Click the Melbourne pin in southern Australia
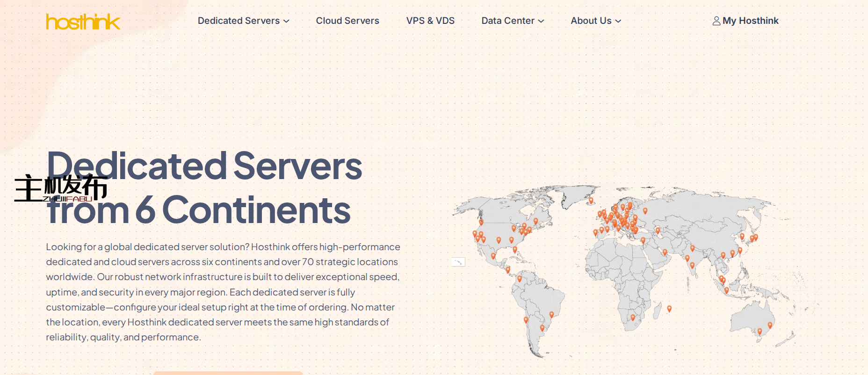This screenshot has width=868, height=375. pyautogui.click(x=759, y=332)
